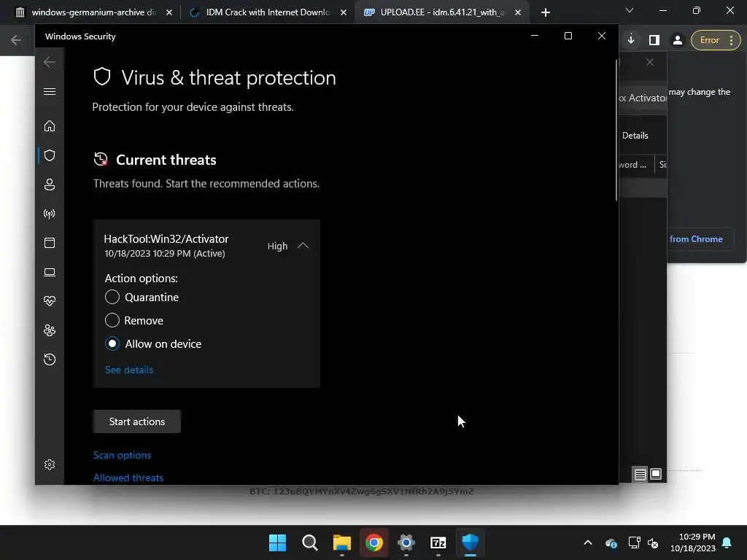The image size is (747, 560).
Task: Open Firewall & network protection antenna icon
Action: click(50, 214)
